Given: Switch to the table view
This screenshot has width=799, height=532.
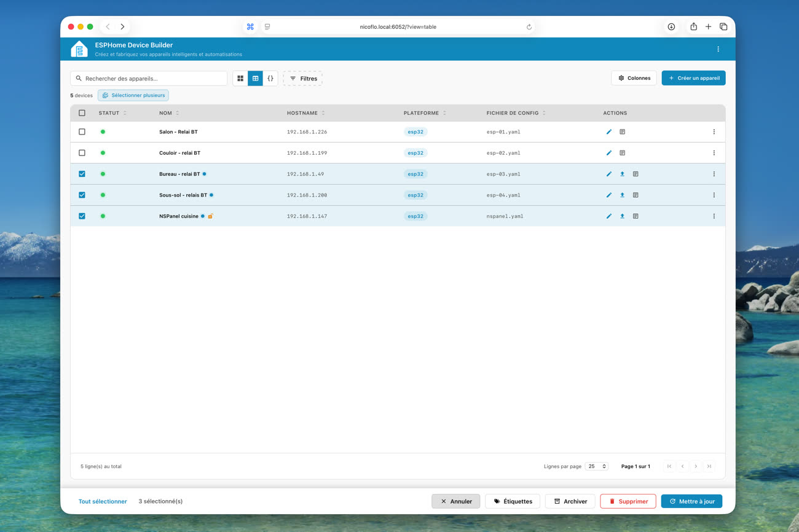Looking at the screenshot, I should [x=255, y=78].
